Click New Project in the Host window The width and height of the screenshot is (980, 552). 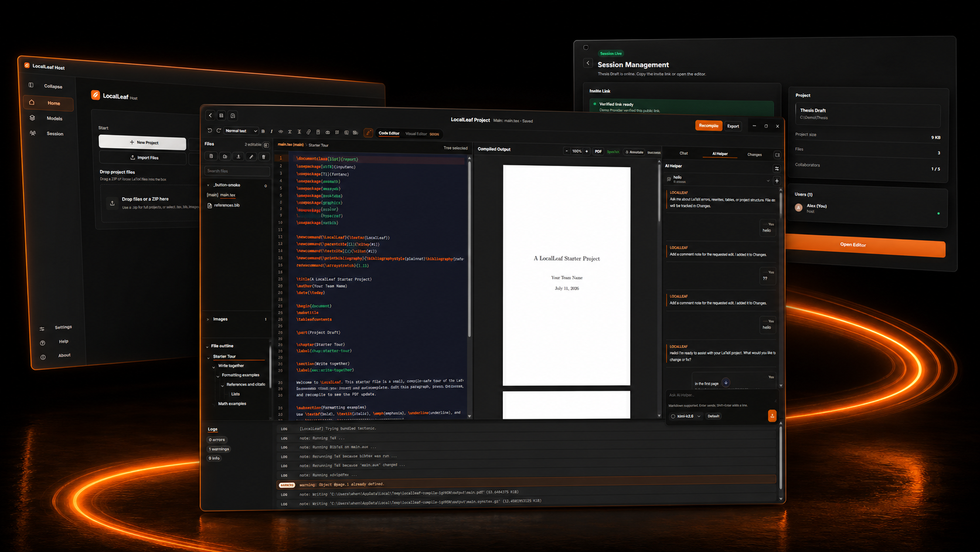(x=142, y=142)
